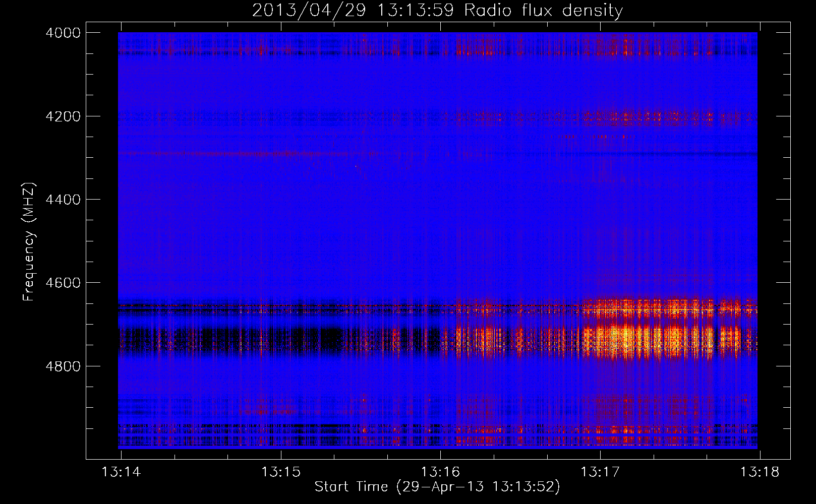
Task: Click the 13:18 time tick label
Action: (760, 472)
